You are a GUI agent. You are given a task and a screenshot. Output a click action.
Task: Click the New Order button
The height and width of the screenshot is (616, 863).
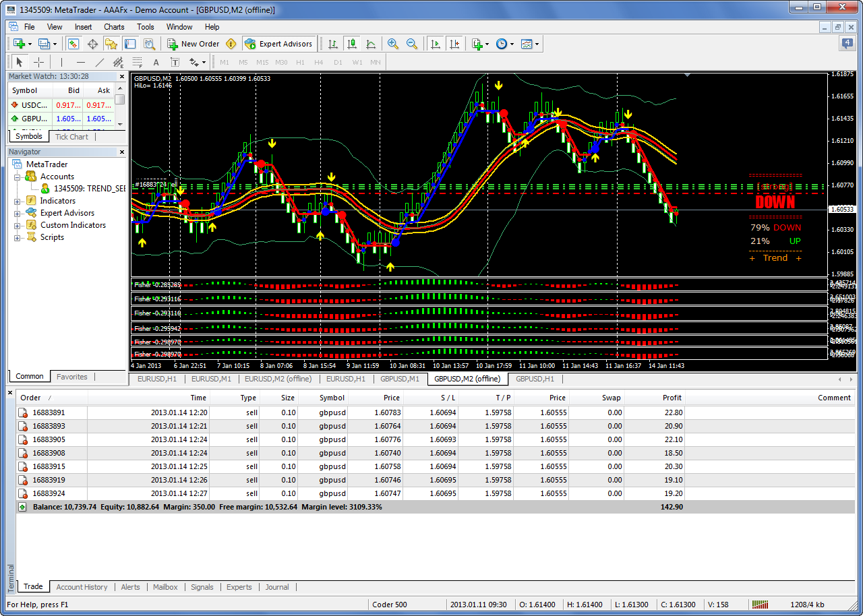pyautogui.click(x=194, y=44)
